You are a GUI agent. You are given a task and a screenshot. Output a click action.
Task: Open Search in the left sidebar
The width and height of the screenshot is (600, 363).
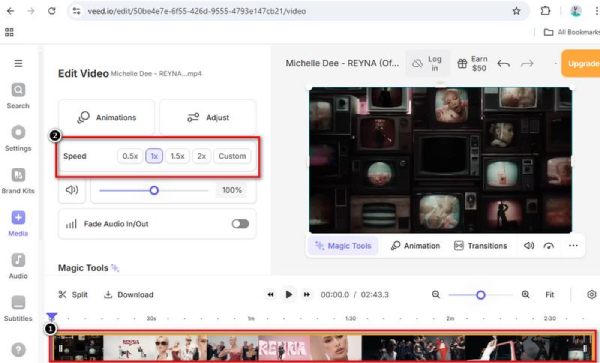[18, 96]
